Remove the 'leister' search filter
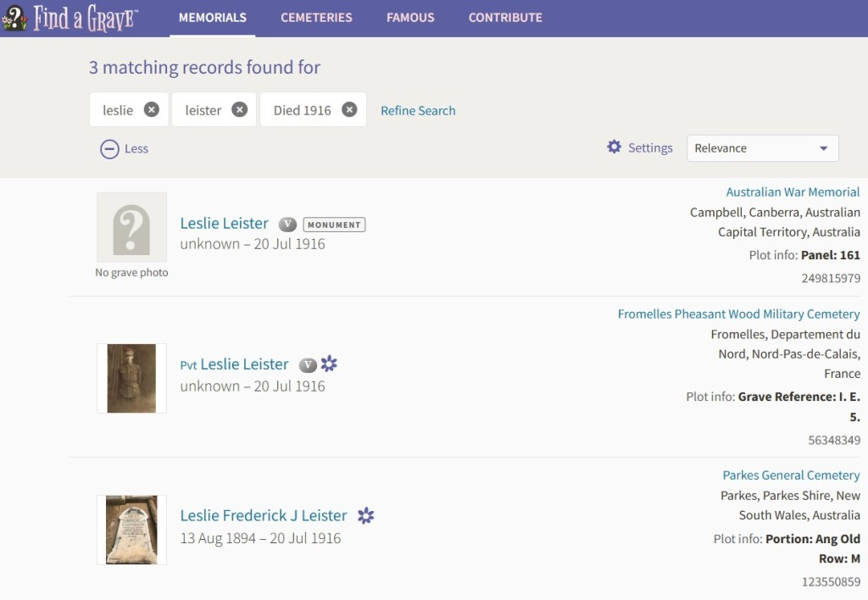868x600 pixels. [239, 109]
